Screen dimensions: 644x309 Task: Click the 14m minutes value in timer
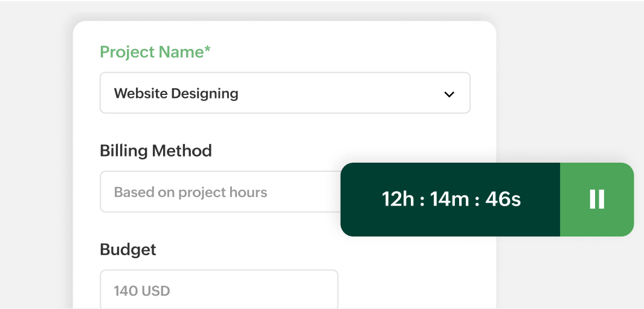449,199
